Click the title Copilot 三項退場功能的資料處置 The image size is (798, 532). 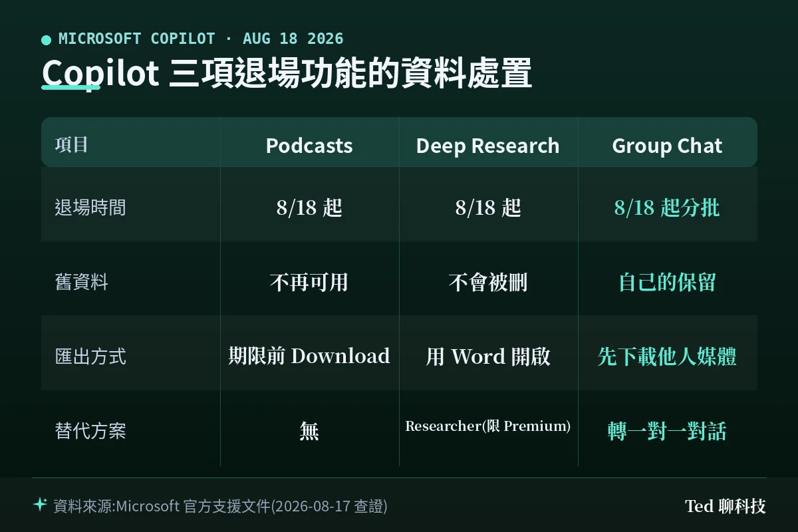point(287,74)
